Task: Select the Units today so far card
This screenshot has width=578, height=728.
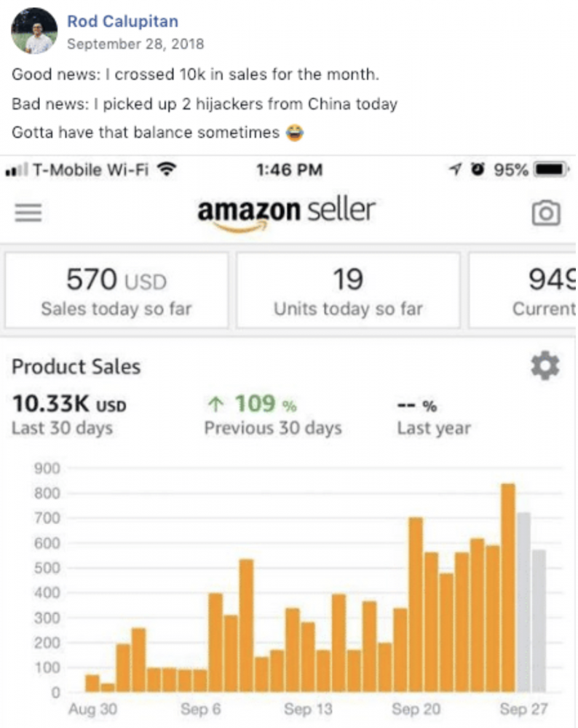Action: pos(348,290)
